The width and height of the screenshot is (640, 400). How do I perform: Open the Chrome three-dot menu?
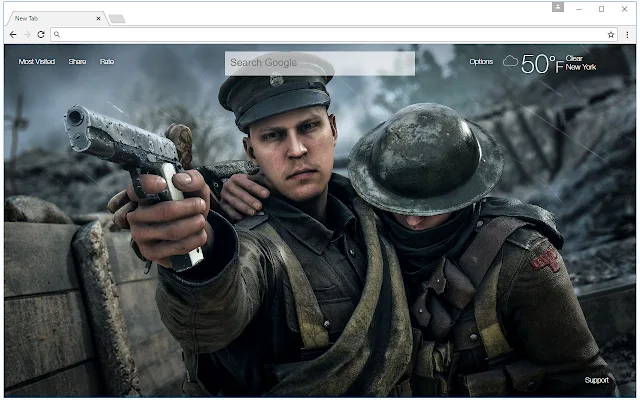click(627, 35)
